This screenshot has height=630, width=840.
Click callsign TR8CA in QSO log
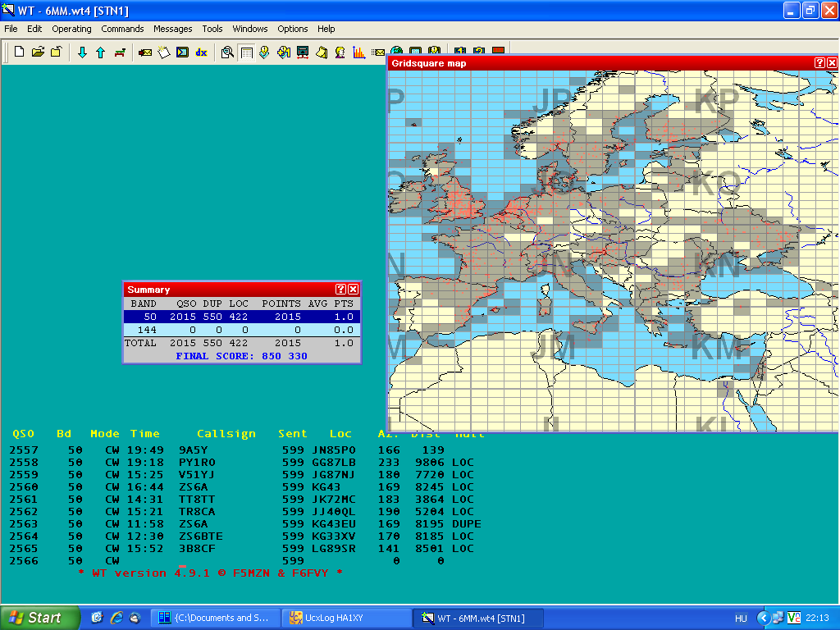point(197,512)
